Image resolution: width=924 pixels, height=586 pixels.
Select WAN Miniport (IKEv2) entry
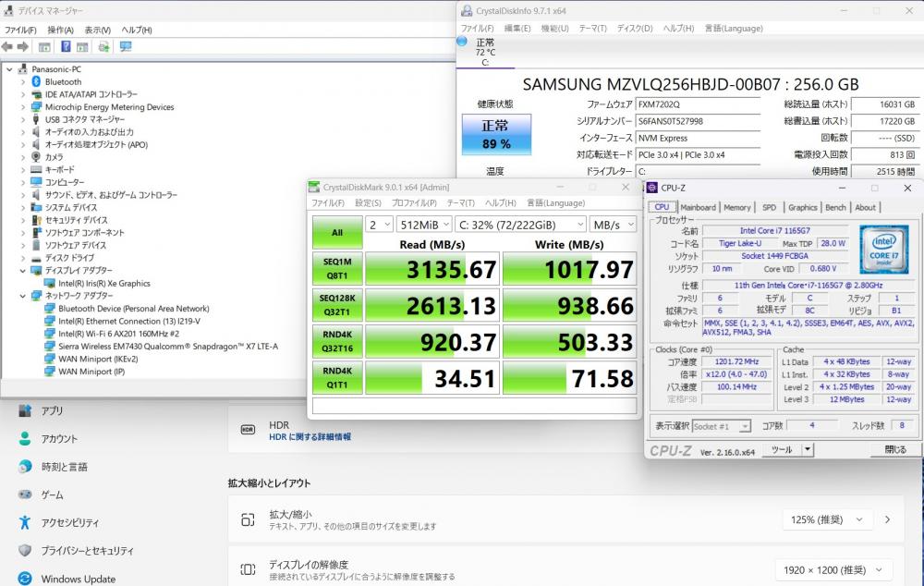pos(98,359)
